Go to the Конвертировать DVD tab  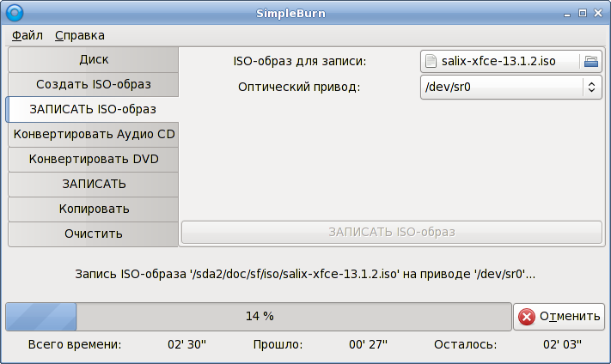coord(94,160)
